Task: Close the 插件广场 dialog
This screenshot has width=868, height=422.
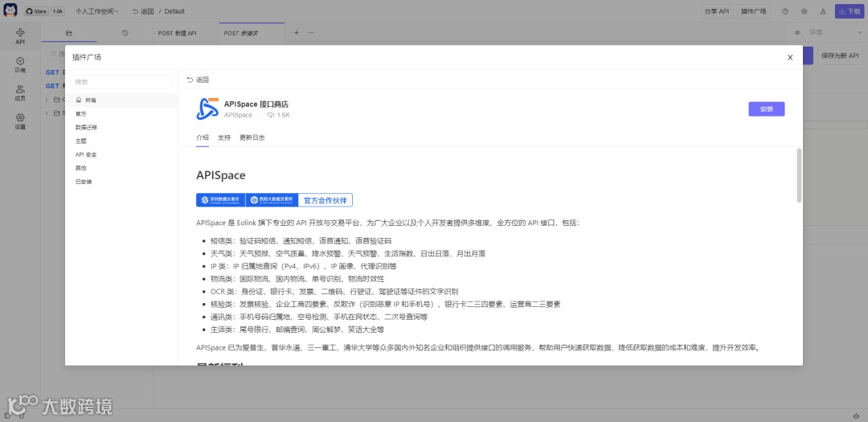Action: point(790,58)
